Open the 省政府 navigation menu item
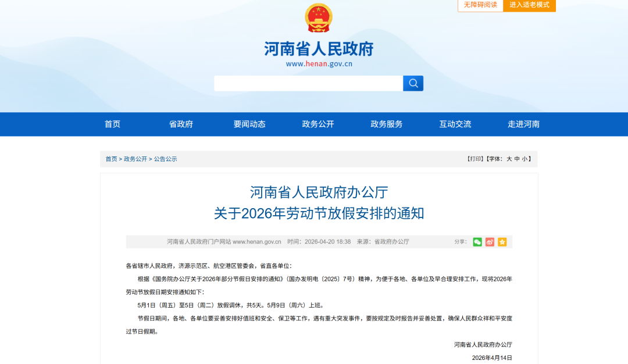The width and height of the screenshot is (628, 364). [181, 124]
